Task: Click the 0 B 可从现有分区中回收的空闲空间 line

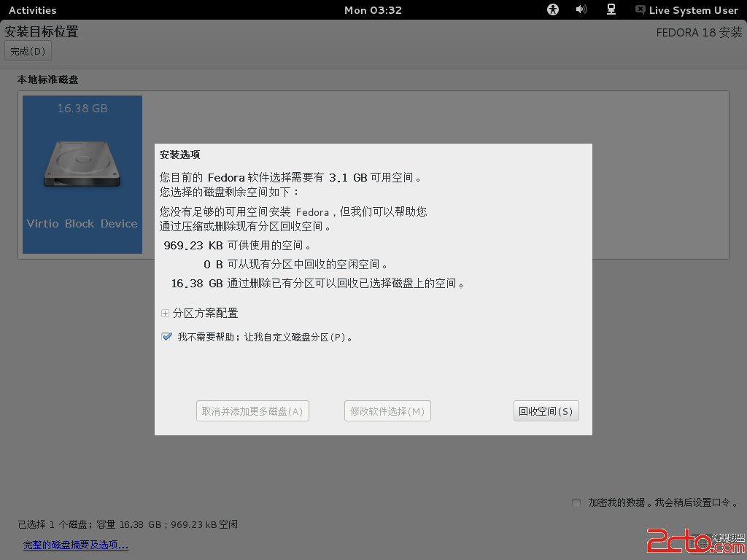Action: tap(295, 264)
